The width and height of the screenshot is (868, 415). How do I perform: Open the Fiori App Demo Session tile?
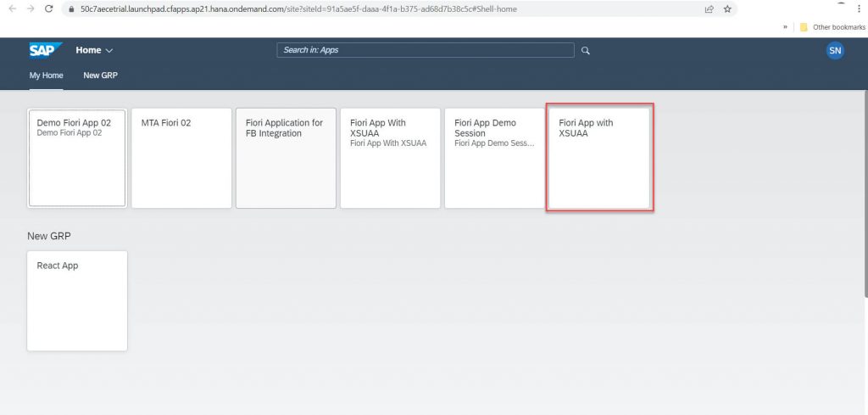(x=494, y=158)
